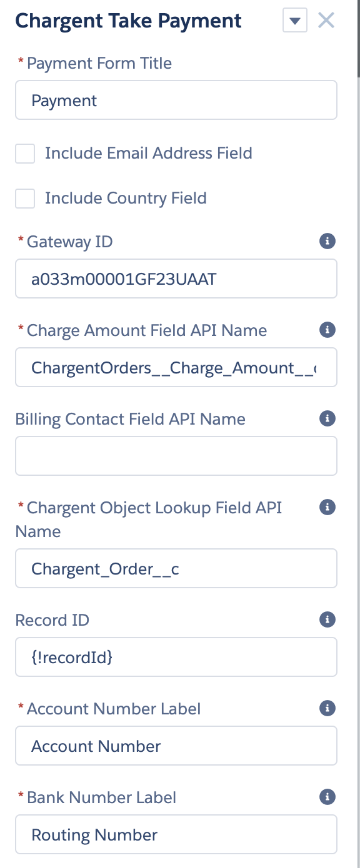360x868 pixels.
Task: Click the Record ID info icon
Action: pyautogui.click(x=327, y=619)
